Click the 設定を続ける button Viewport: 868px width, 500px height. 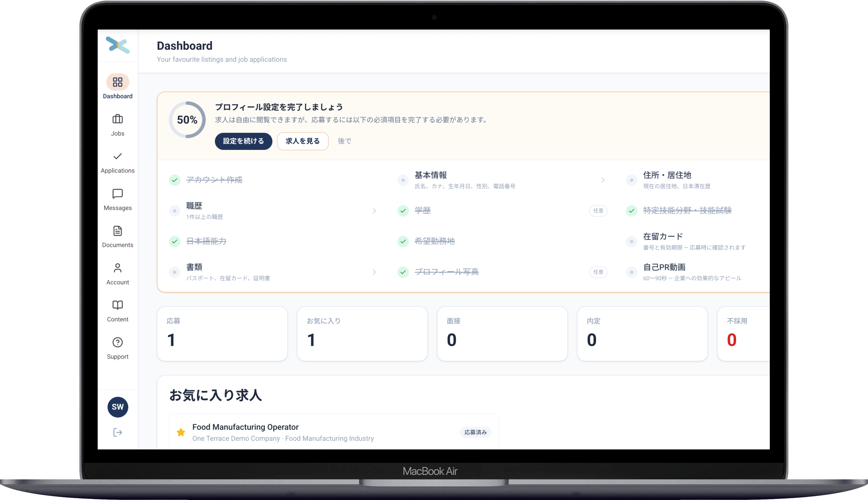point(243,141)
